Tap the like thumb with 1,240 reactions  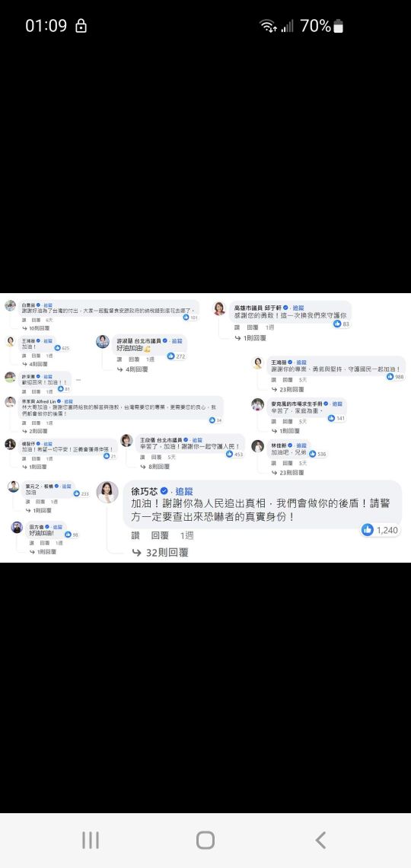[368, 530]
